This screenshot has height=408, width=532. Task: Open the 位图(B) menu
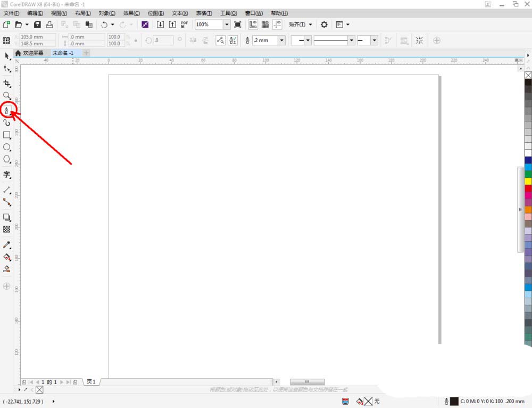(x=156, y=13)
